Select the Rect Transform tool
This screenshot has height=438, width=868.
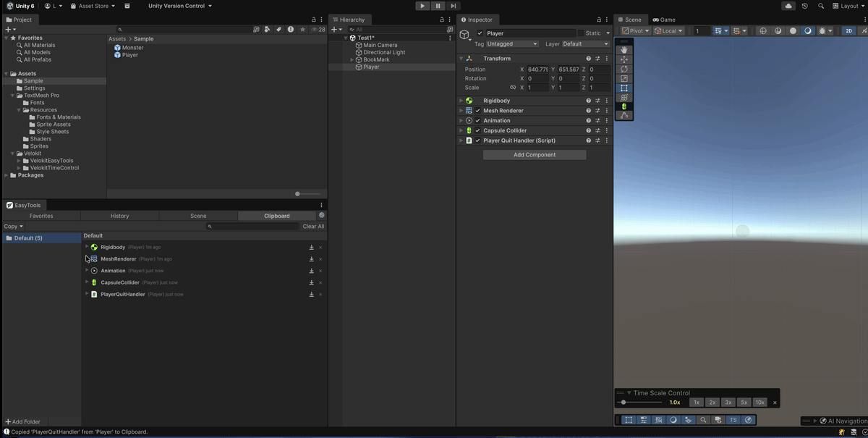(624, 88)
